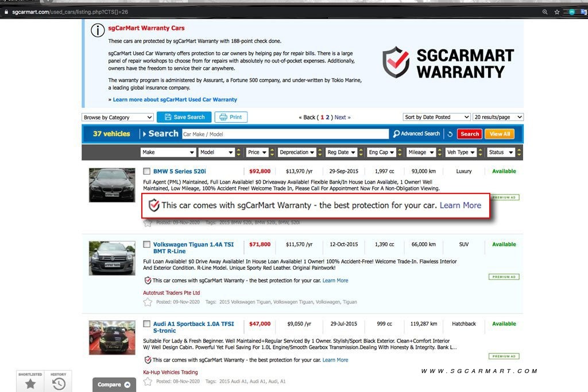Click the Status sort arrows stepper

pos(519,152)
